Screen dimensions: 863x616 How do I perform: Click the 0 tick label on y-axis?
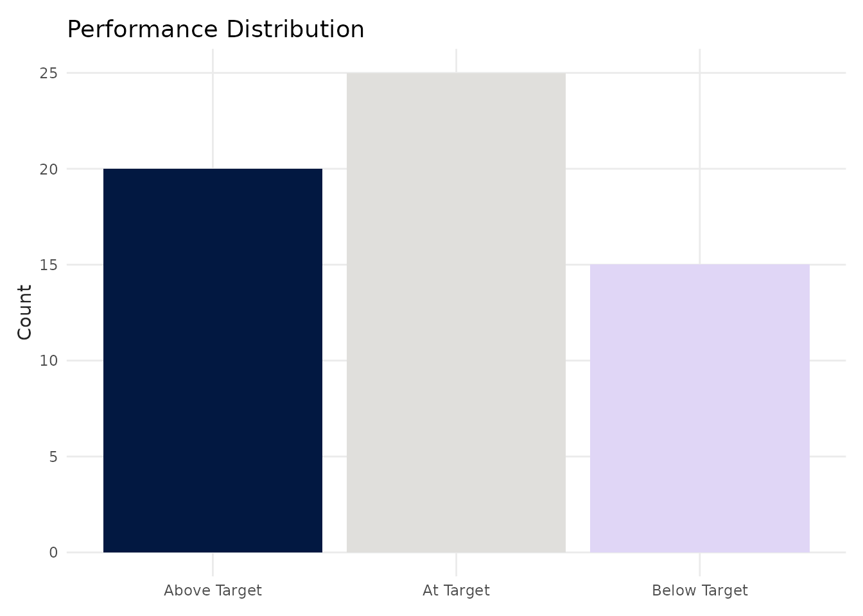tap(53, 552)
